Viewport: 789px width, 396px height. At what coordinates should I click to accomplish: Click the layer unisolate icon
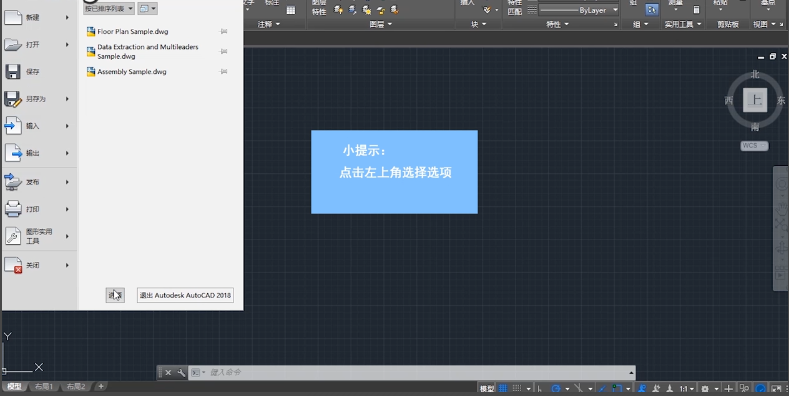pyautogui.click(x=353, y=10)
